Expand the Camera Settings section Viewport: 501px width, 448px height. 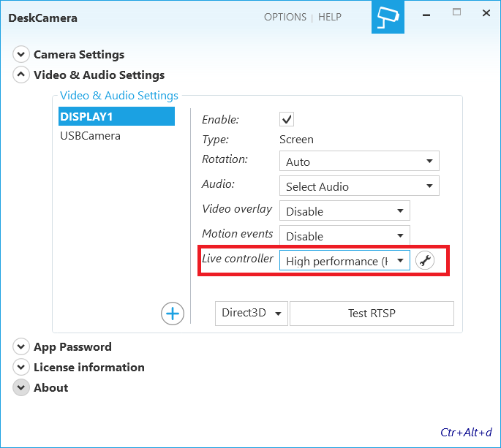pos(21,55)
